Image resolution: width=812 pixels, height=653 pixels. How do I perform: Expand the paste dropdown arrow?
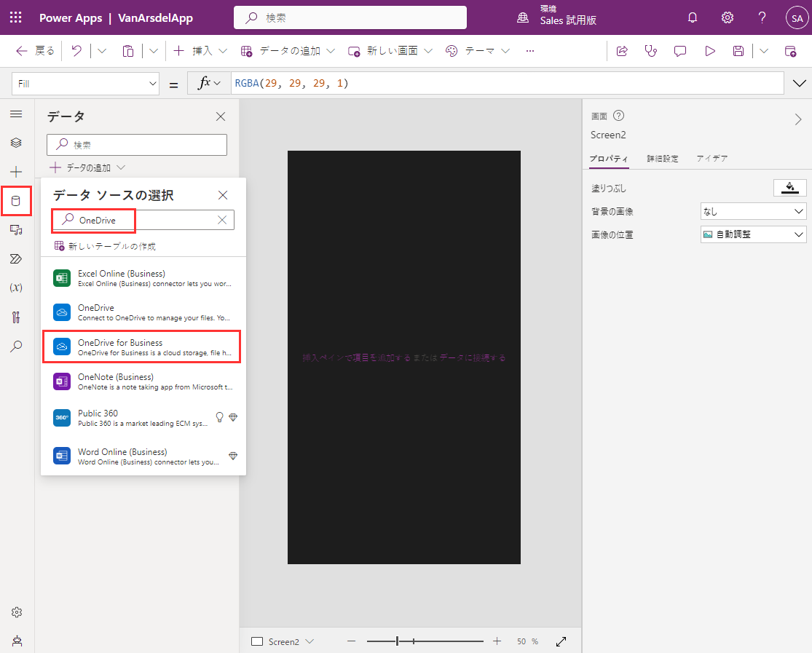[153, 51]
